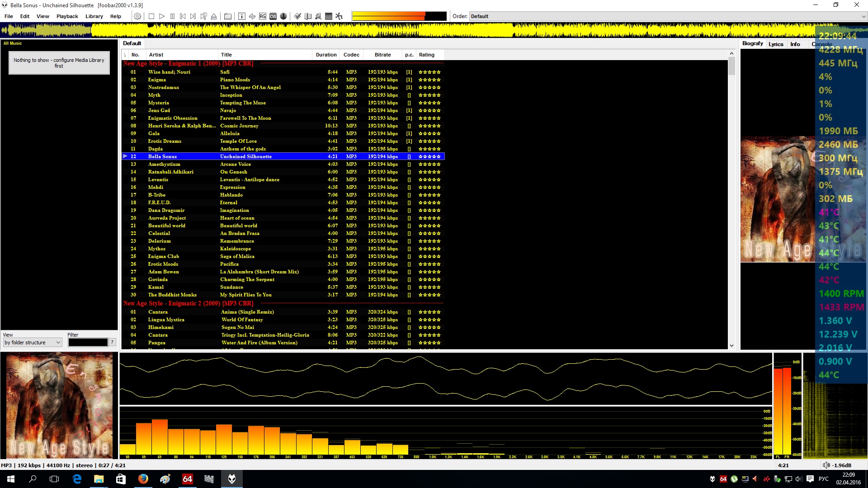
Task: Switch to the Lyrics tab
Action: (776, 44)
